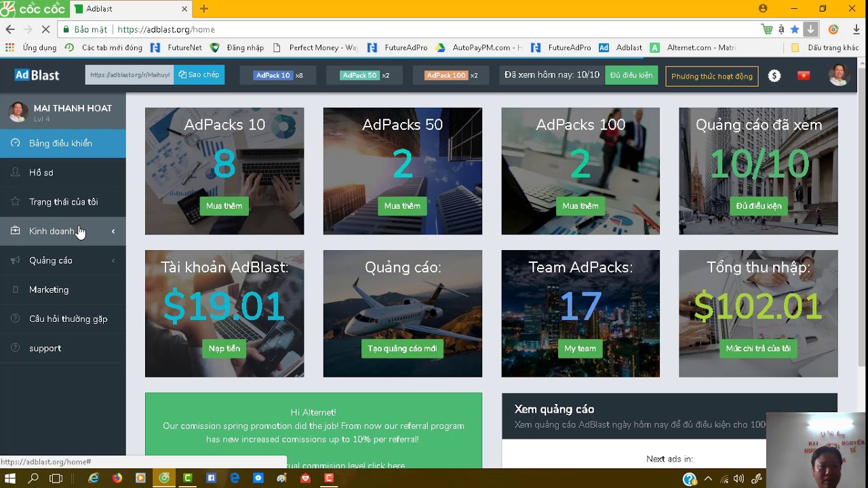Expand the Quảng cáo sidebar menu
This screenshot has width=868, height=488.
click(x=62, y=260)
